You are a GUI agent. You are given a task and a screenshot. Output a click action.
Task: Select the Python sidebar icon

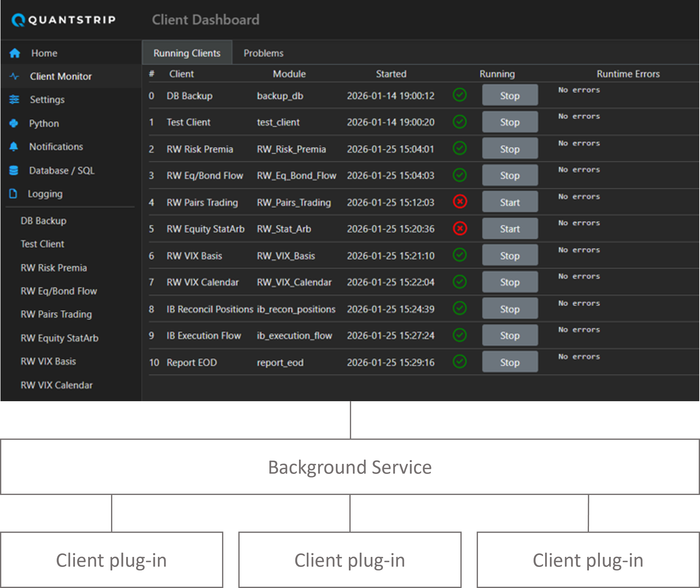[x=13, y=123]
